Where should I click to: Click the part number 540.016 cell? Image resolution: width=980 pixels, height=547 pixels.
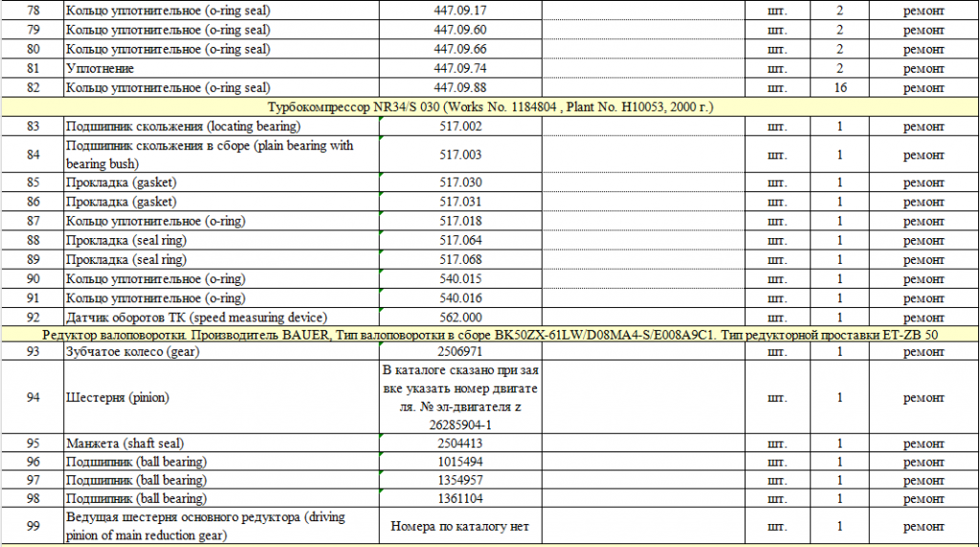[460, 298]
